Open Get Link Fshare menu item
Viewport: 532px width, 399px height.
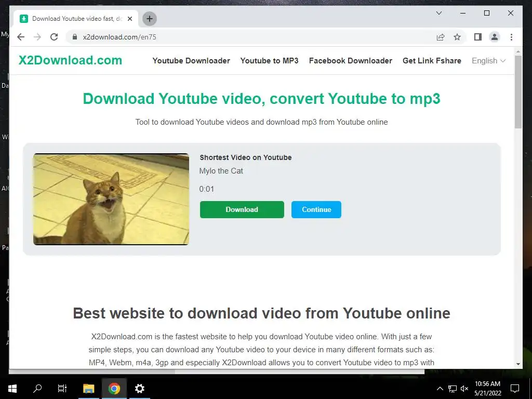(x=432, y=61)
